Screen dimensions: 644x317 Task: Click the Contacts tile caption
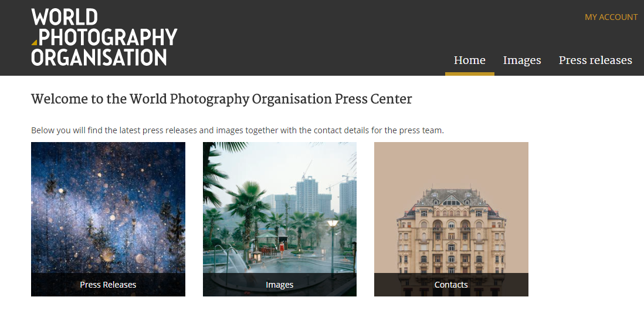[451, 285]
